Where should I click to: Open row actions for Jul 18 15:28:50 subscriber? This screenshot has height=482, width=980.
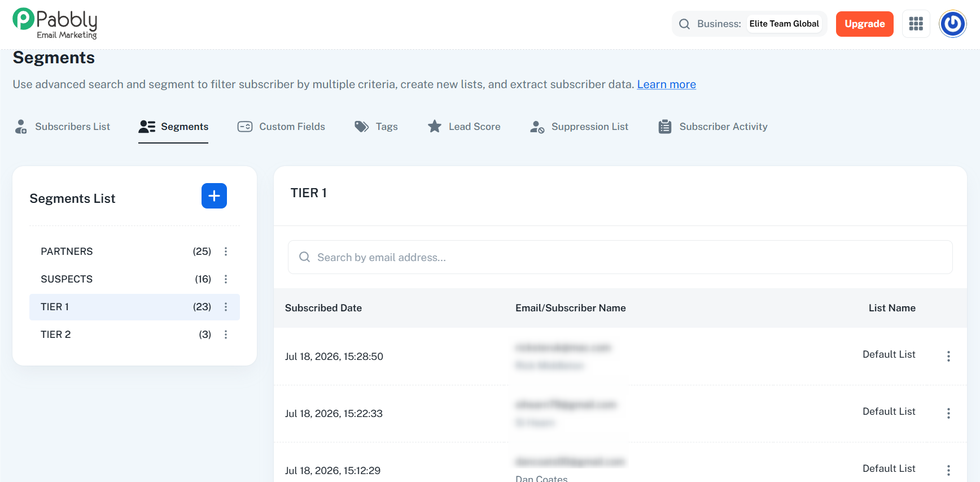(x=948, y=356)
